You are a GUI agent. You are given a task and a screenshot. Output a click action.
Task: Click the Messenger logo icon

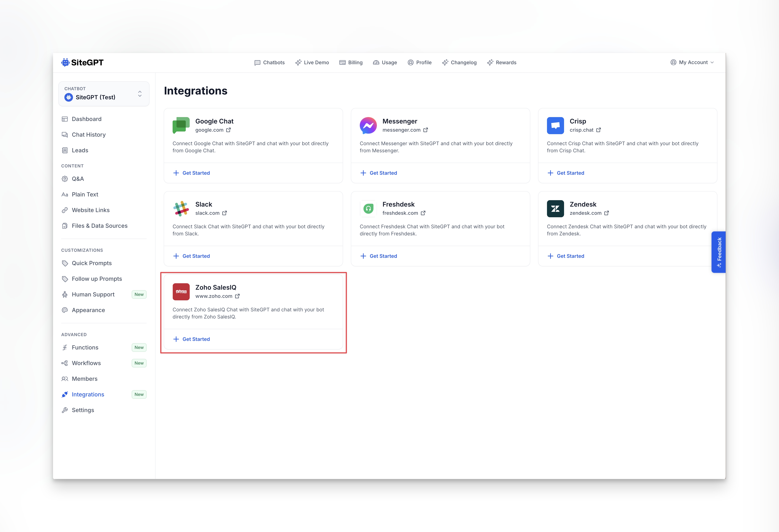point(368,125)
